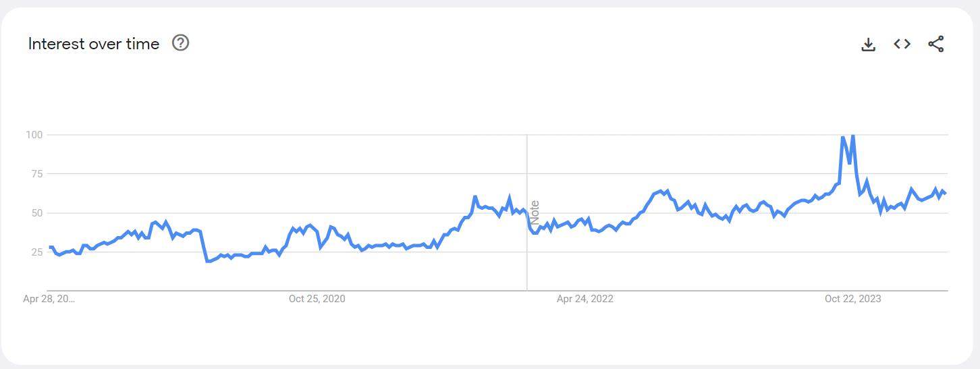
Task: Click the leftmost starting point of trend line
Action: (x=50, y=248)
